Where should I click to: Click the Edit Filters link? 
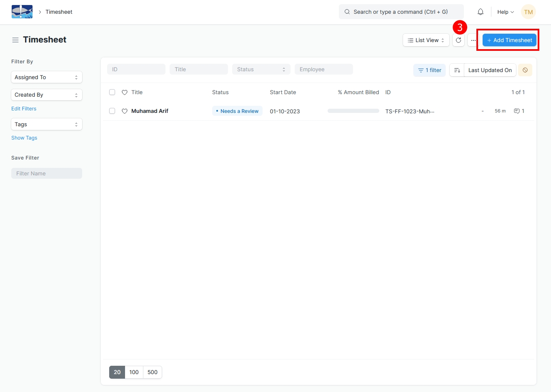tap(24, 109)
